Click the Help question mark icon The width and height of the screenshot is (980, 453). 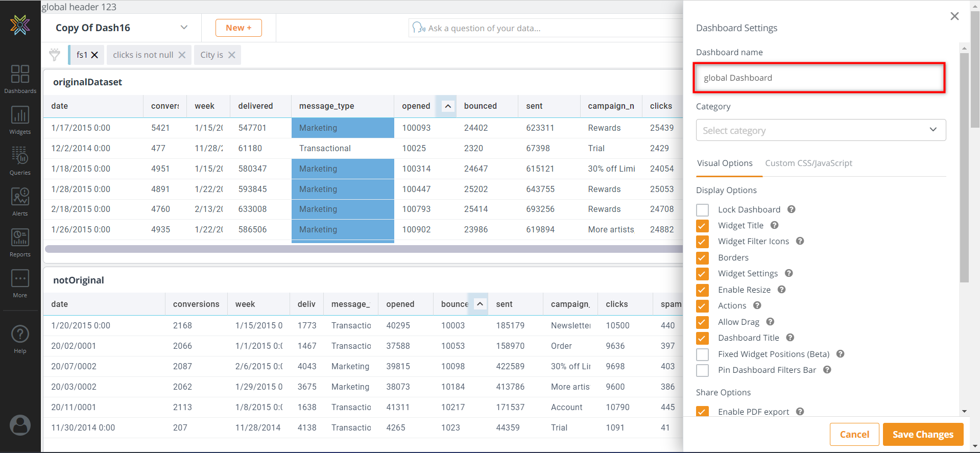(x=20, y=335)
